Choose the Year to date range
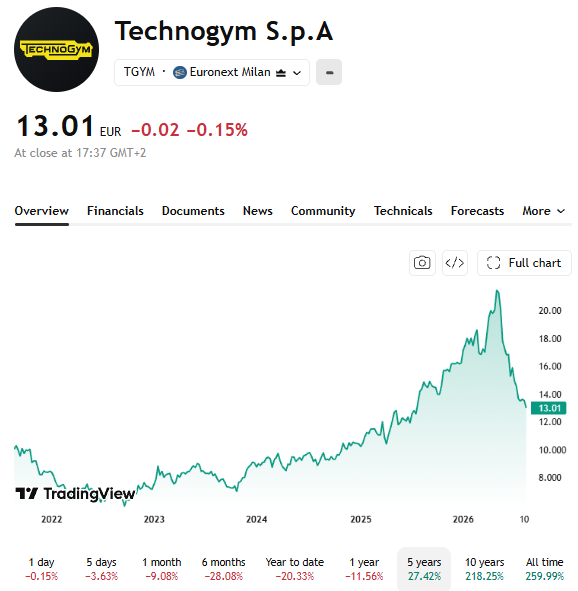Viewport: 578px width, 591px height. coord(295,568)
